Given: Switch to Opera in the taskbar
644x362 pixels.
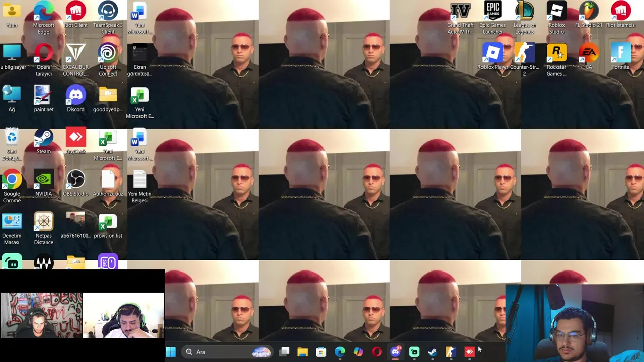Looking at the screenshot, I should 377,352.
